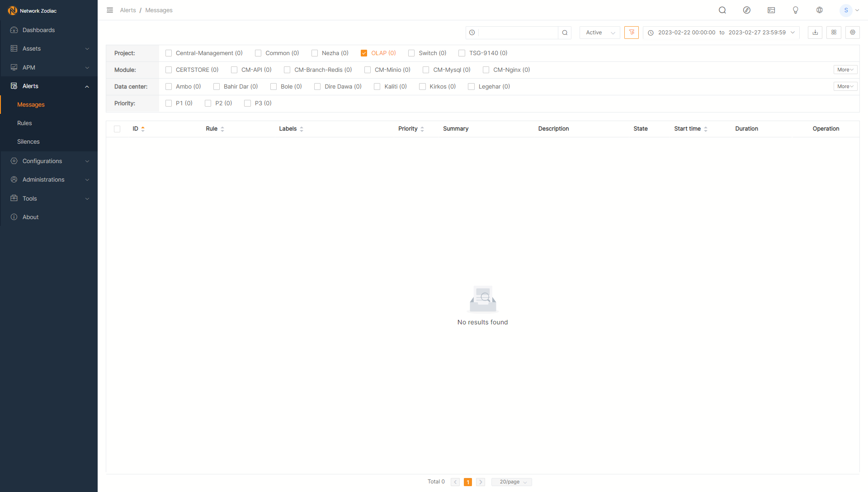Collapse sidebar with hamburger menu icon
The height and width of the screenshot is (492, 868).
click(x=110, y=10)
